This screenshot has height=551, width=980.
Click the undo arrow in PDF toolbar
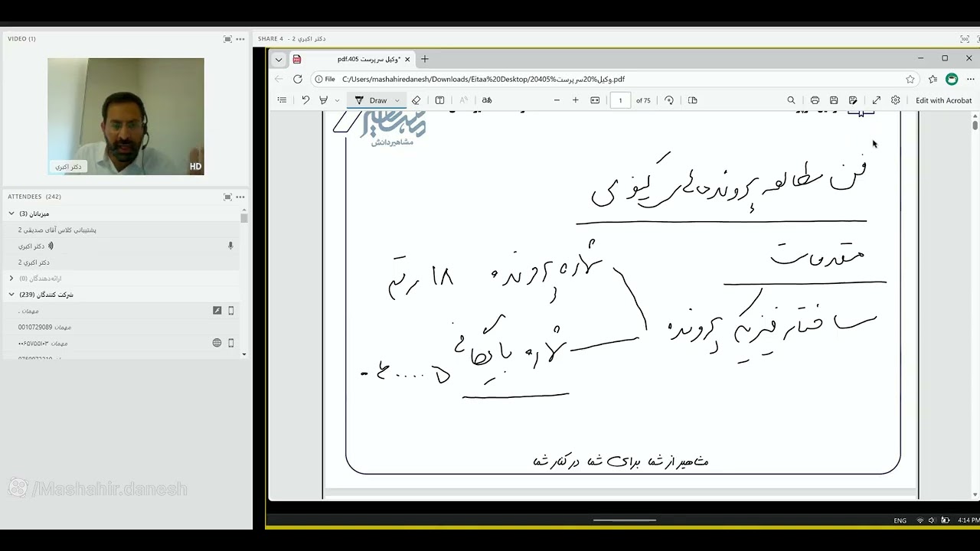point(305,100)
